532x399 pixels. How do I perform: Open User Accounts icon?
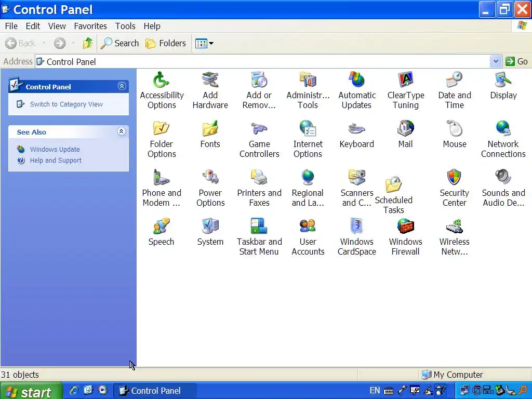point(308,227)
